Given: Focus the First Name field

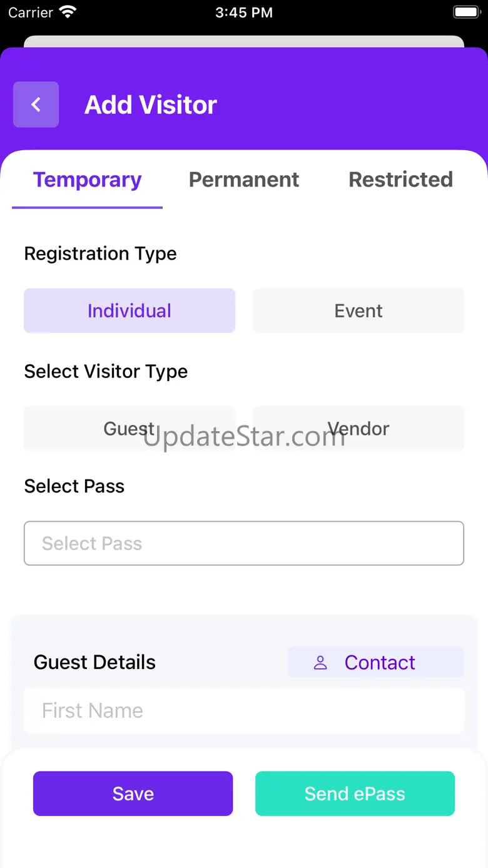Looking at the screenshot, I should pyautogui.click(x=244, y=711).
